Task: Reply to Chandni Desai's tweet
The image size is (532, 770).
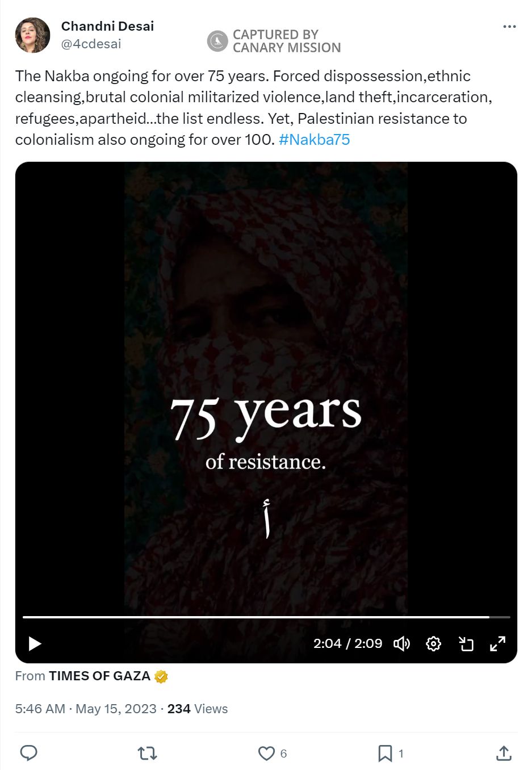Action: 28,754
